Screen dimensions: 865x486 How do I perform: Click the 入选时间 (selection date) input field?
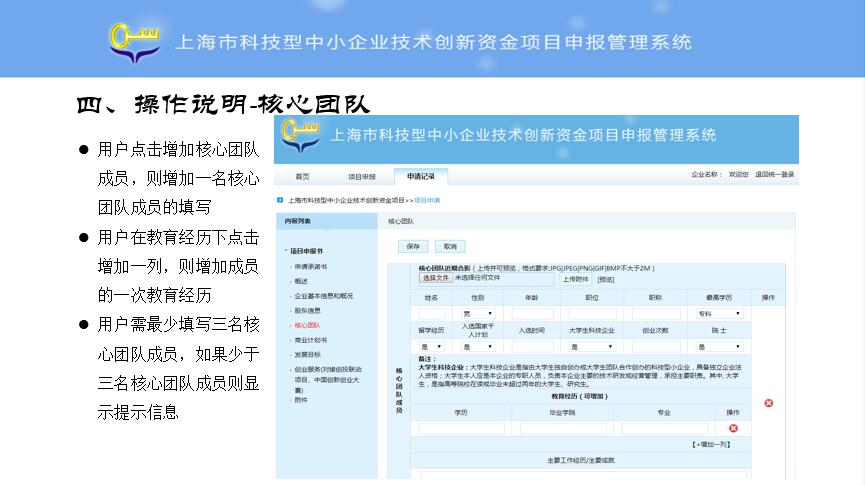point(532,347)
